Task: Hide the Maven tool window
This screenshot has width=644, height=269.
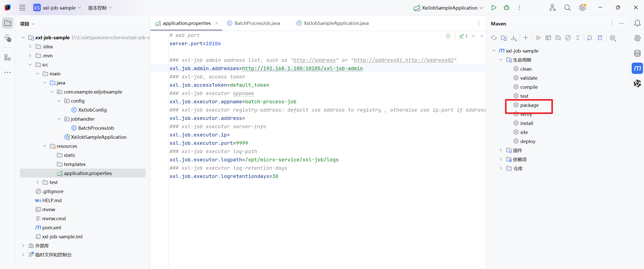Action: (x=622, y=23)
